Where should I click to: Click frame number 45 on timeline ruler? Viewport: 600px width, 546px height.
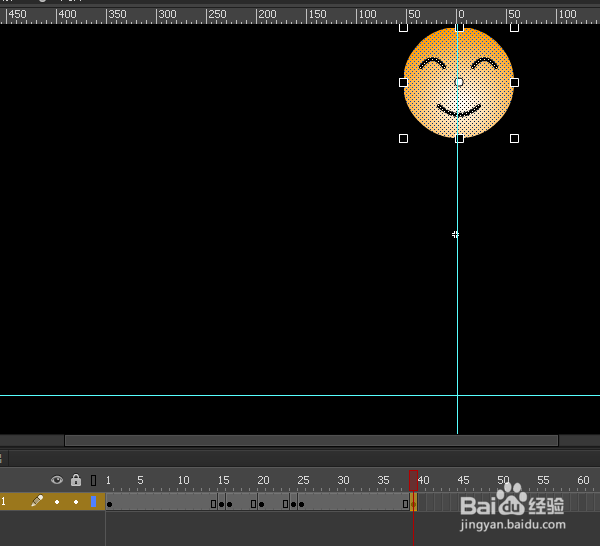[x=463, y=480]
